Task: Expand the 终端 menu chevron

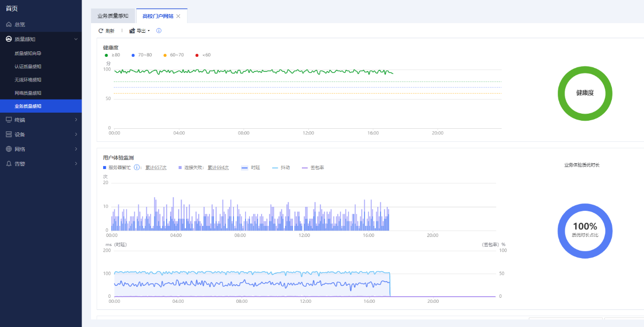Action: point(76,120)
